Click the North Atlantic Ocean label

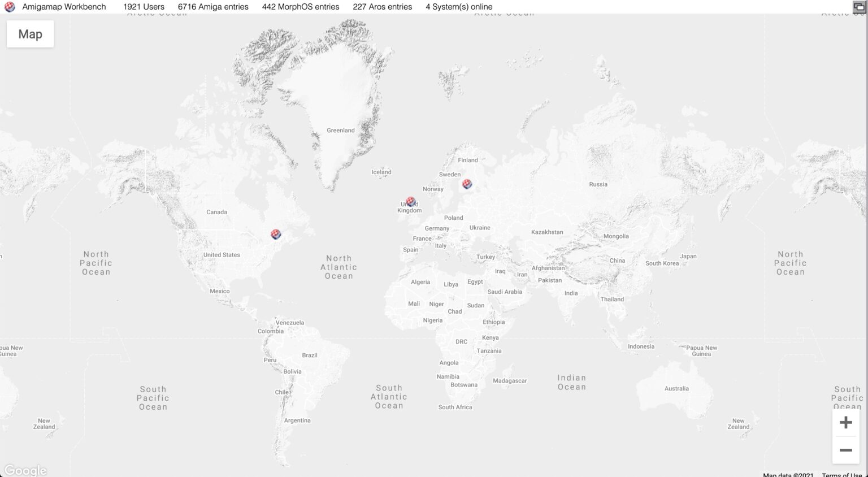pyautogui.click(x=338, y=267)
